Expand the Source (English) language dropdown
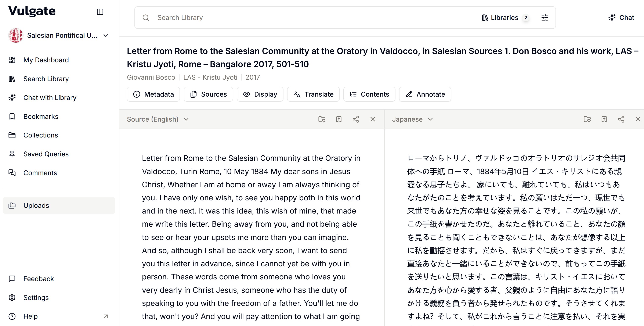Viewport: 644px width, 326px height. point(158,119)
